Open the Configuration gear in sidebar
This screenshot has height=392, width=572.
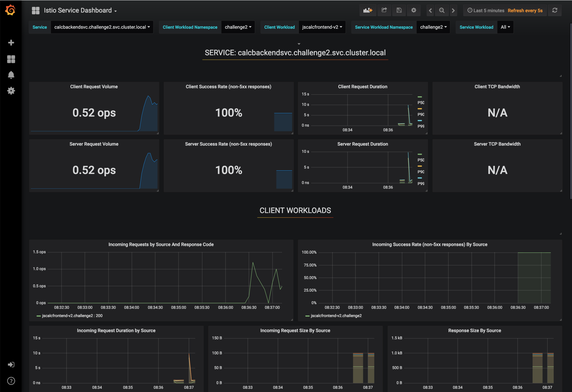11,91
